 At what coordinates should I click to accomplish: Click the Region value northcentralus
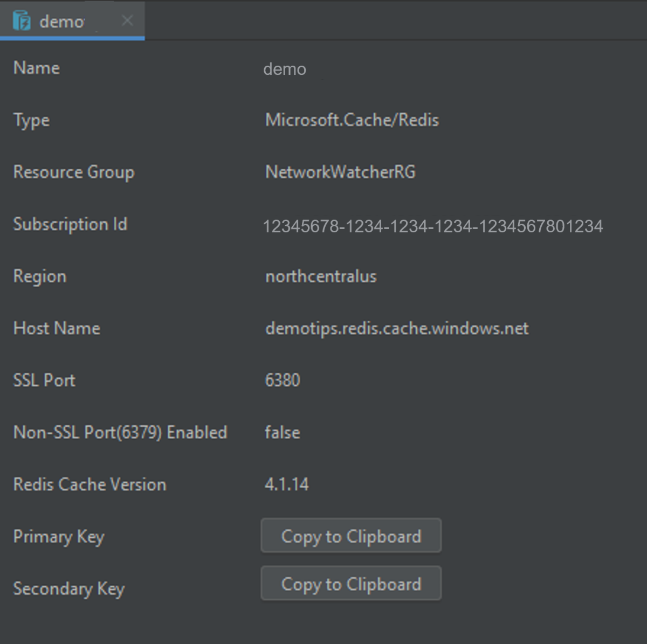(321, 276)
